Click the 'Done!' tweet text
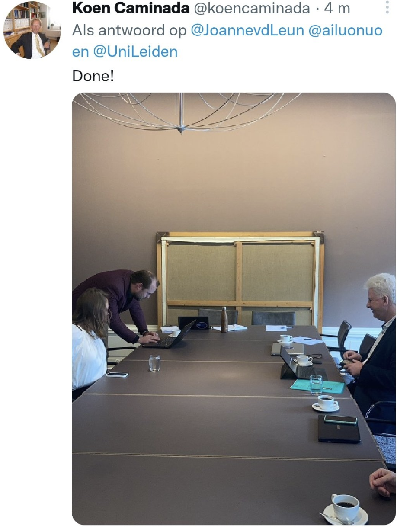Image resolution: width=397 pixels, height=532 pixels. click(x=93, y=76)
